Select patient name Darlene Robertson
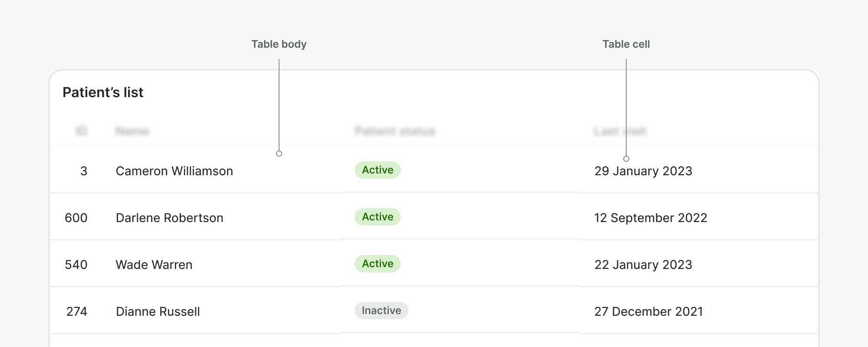The image size is (868, 347). [x=169, y=218]
